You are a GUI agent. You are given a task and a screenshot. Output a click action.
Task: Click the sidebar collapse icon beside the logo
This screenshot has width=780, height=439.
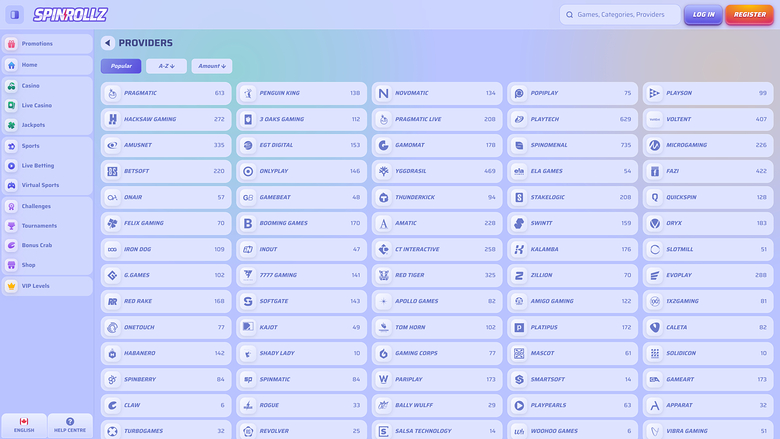(14, 15)
